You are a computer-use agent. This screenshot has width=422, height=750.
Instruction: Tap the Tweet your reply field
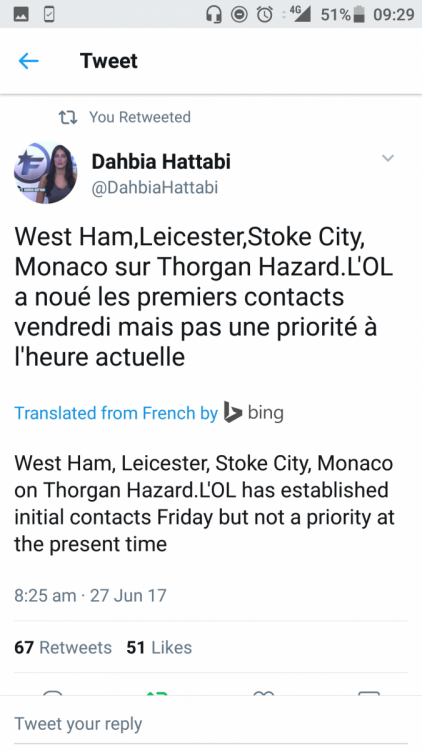(x=211, y=724)
